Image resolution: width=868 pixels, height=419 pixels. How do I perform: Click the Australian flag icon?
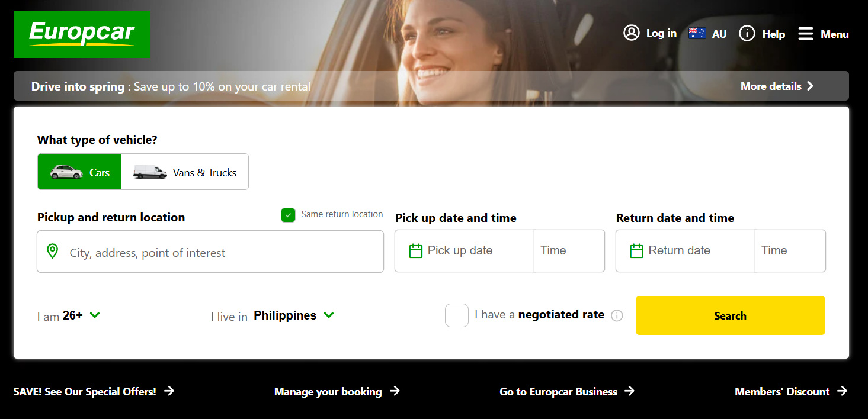(697, 34)
